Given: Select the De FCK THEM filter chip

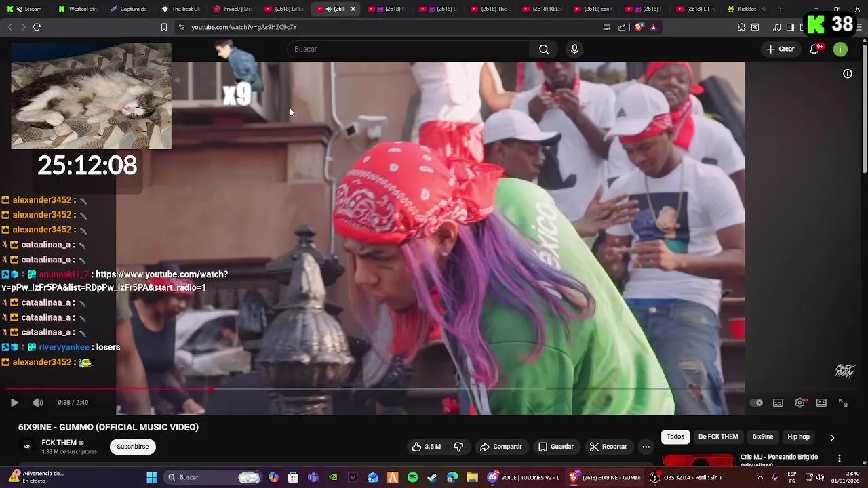Looking at the screenshot, I should [x=718, y=437].
